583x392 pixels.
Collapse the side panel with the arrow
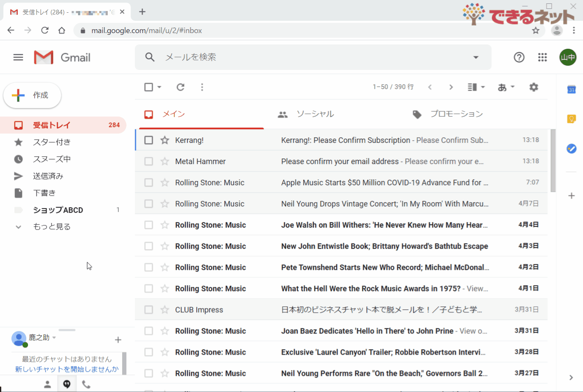coord(571,377)
